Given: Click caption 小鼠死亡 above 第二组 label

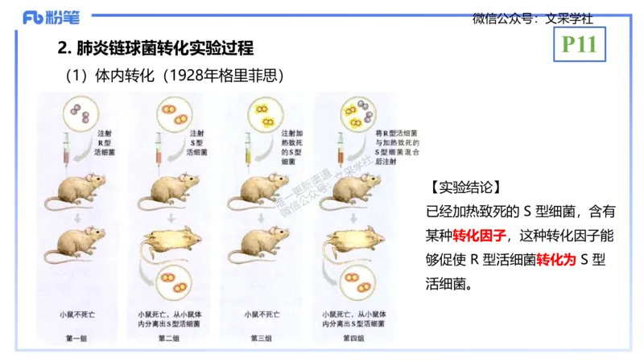Looking at the screenshot, I should (x=170, y=319).
